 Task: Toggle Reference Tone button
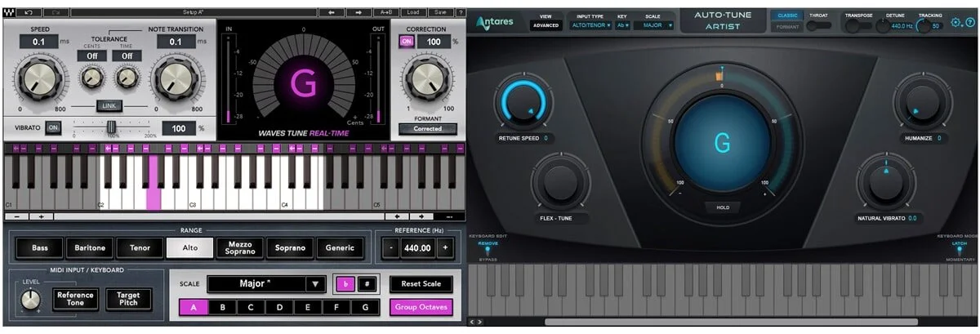click(x=75, y=299)
